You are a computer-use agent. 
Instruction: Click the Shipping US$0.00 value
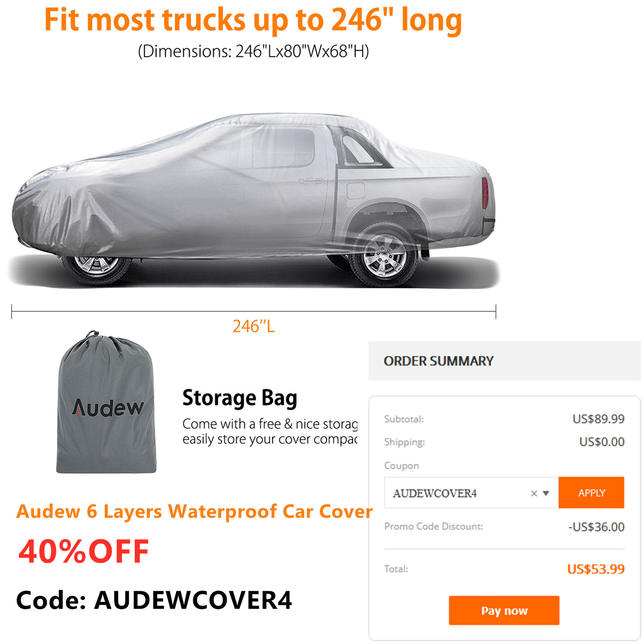click(602, 442)
